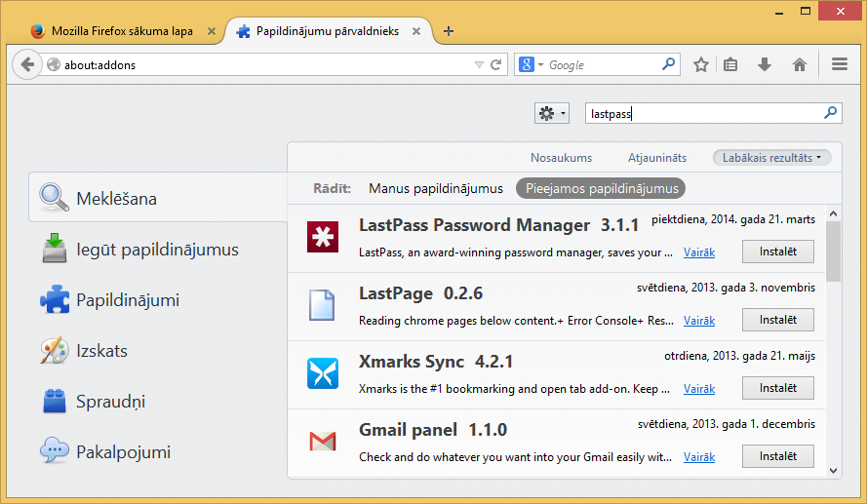867x504 pixels.
Task: Open the Labākais rezultāts sort dropdown
Action: coord(771,158)
